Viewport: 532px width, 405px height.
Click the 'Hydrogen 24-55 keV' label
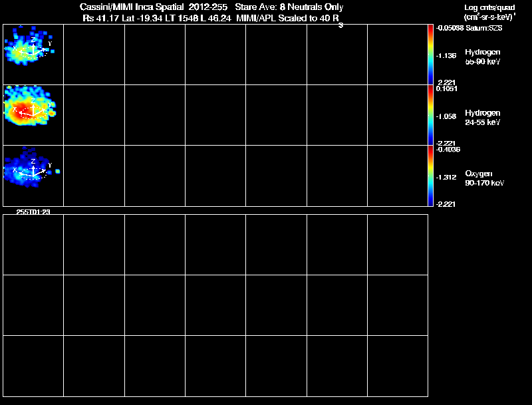coord(483,117)
